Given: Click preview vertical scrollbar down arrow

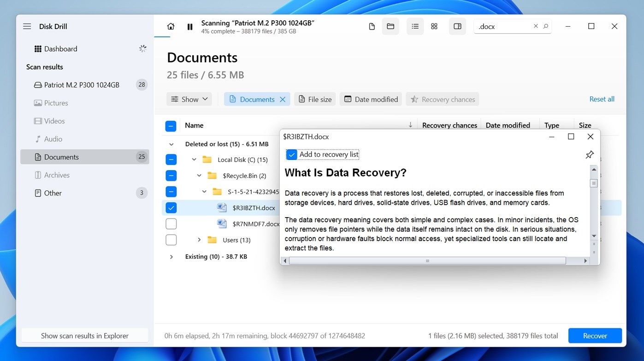Looking at the screenshot, I should (594, 236).
